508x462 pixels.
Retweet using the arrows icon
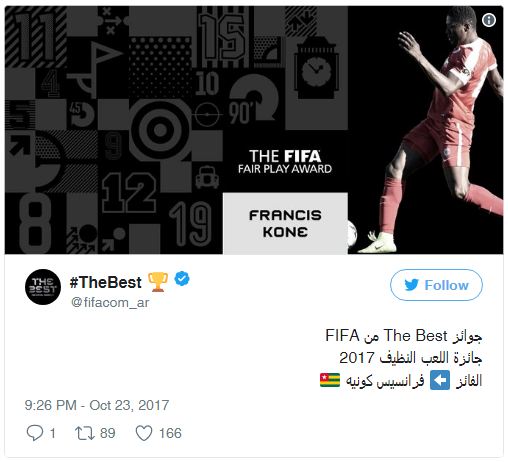(x=85, y=433)
